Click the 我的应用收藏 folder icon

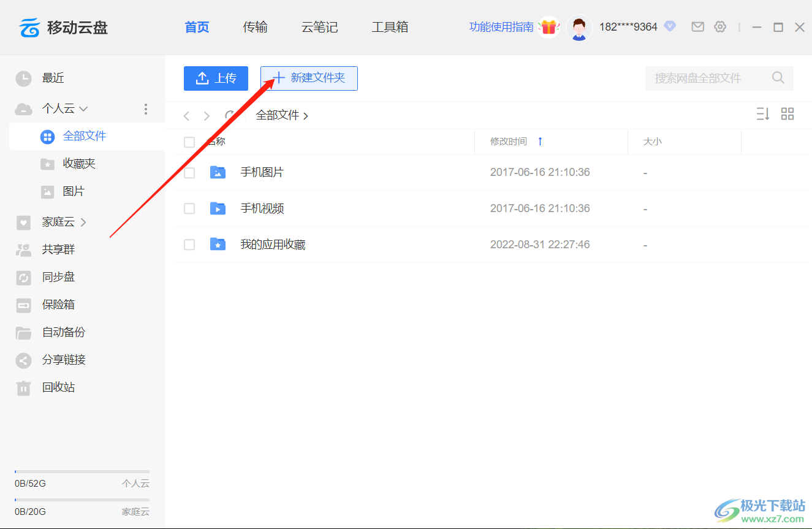[218, 245]
